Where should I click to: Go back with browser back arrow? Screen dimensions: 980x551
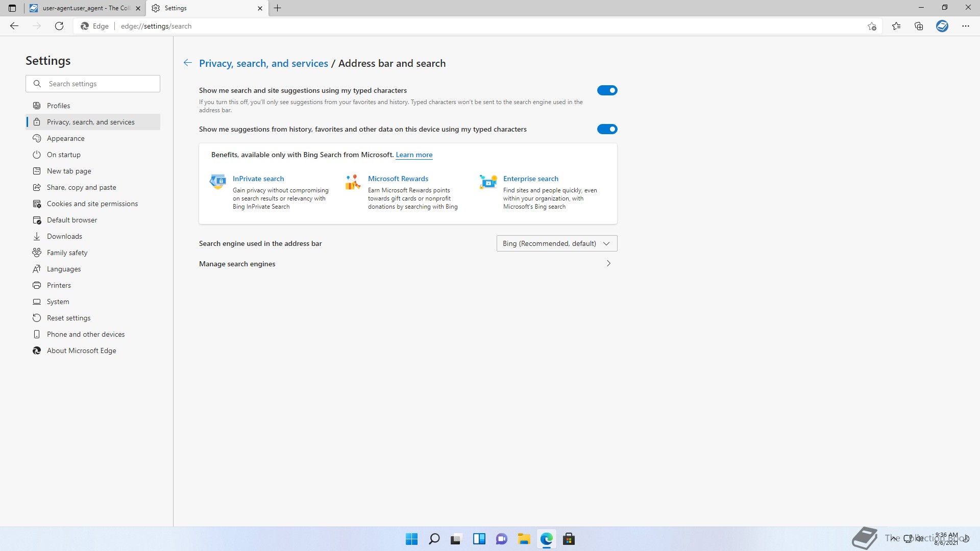[x=14, y=26]
